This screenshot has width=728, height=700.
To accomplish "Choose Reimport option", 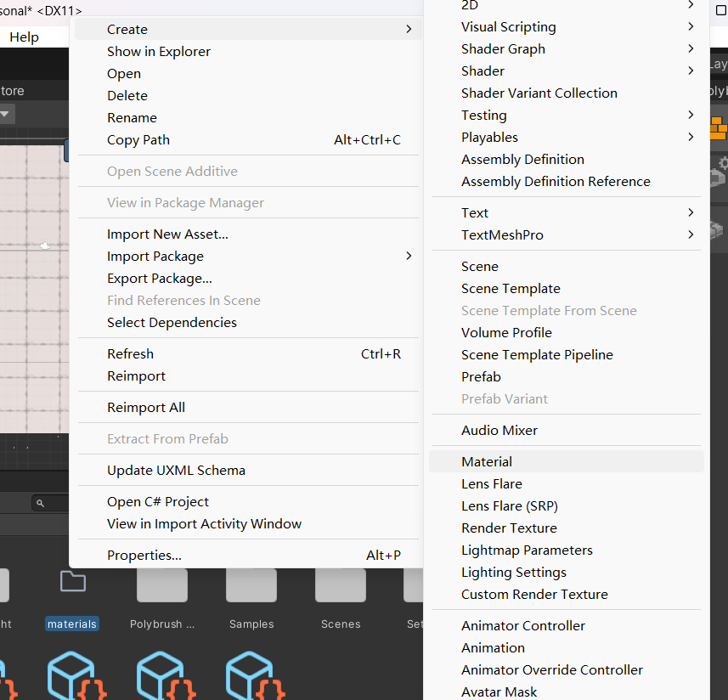I will click(248, 376).
